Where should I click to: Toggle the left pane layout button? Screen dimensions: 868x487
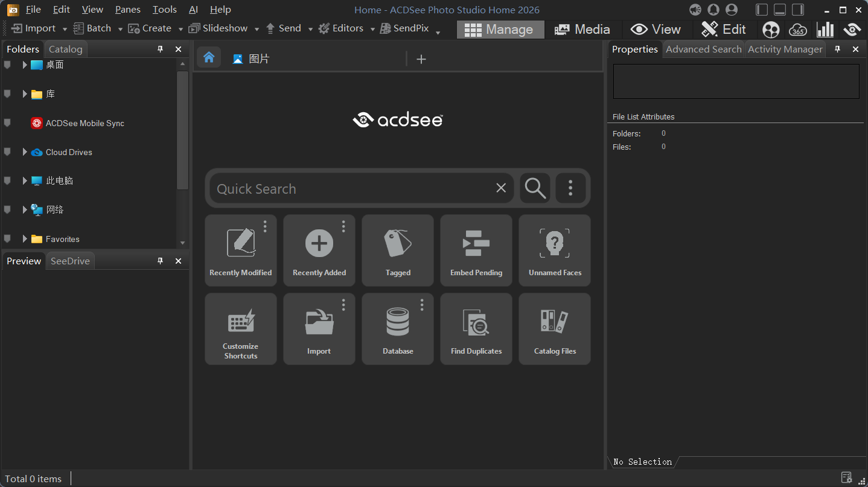tap(762, 10)
